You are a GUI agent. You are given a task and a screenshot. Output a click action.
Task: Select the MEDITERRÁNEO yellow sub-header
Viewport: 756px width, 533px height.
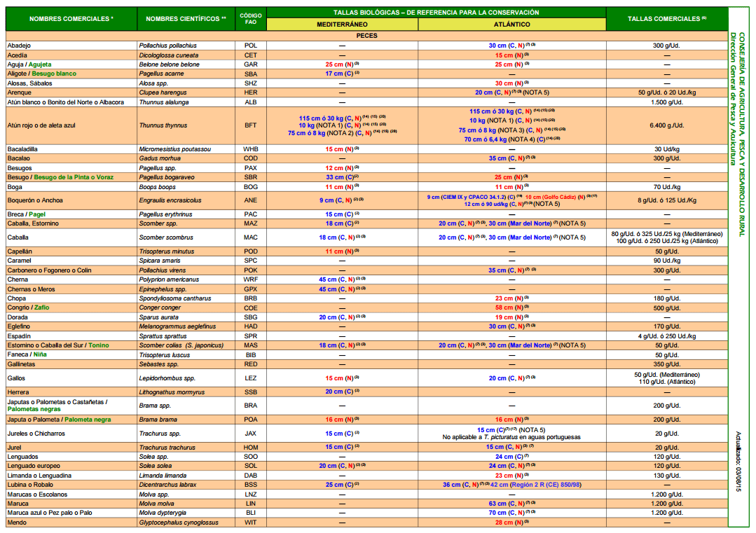point(343,24)
